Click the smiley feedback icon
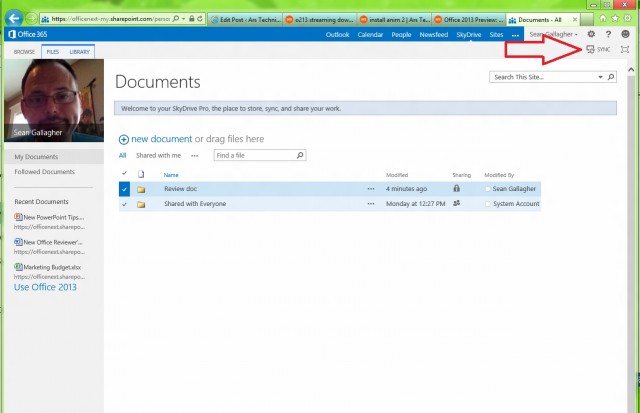This screenshot has height=413, width=640. [x=625, y=34]
